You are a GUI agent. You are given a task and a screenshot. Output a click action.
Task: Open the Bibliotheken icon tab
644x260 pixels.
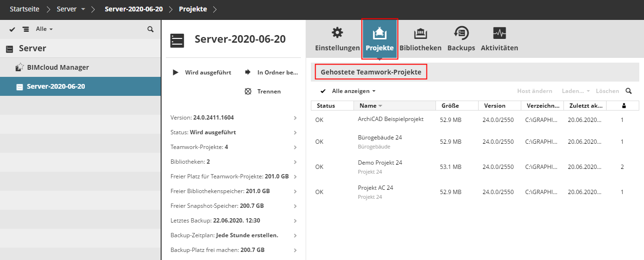(420, 33)
